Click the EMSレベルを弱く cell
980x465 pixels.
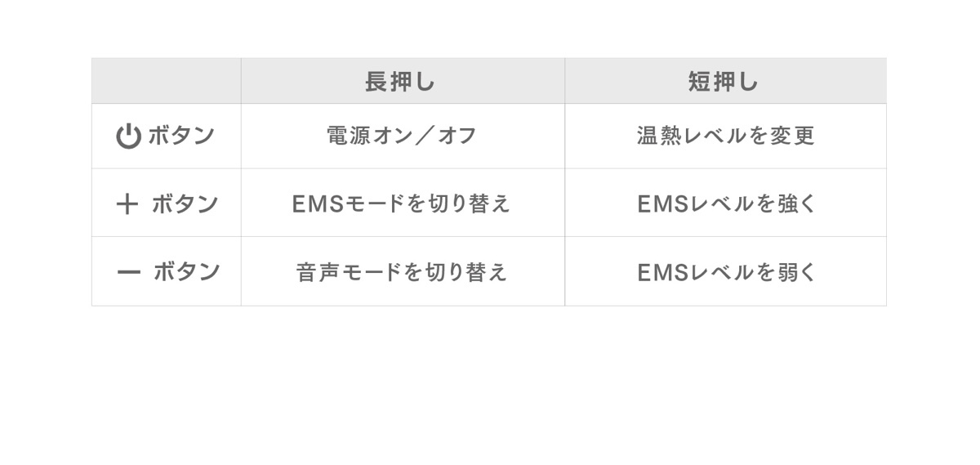point(725,272)
